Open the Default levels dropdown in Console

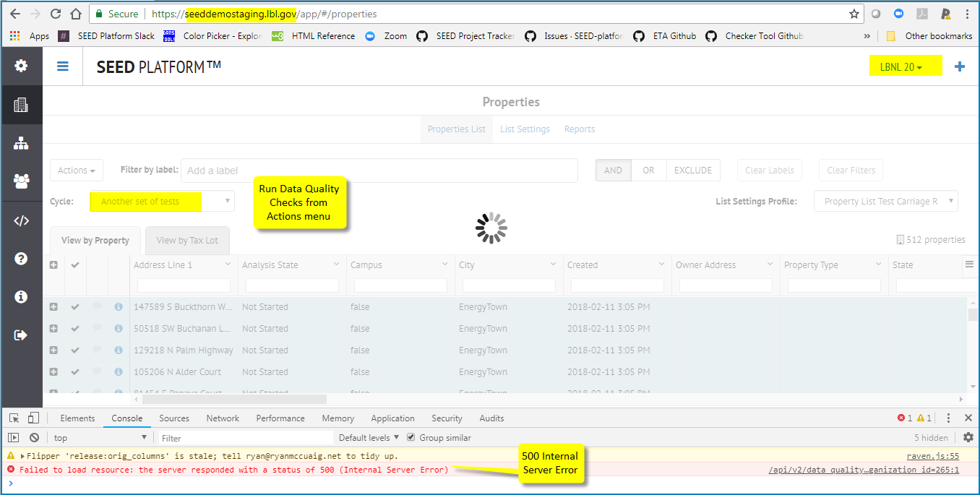click(x=366, y=437)
